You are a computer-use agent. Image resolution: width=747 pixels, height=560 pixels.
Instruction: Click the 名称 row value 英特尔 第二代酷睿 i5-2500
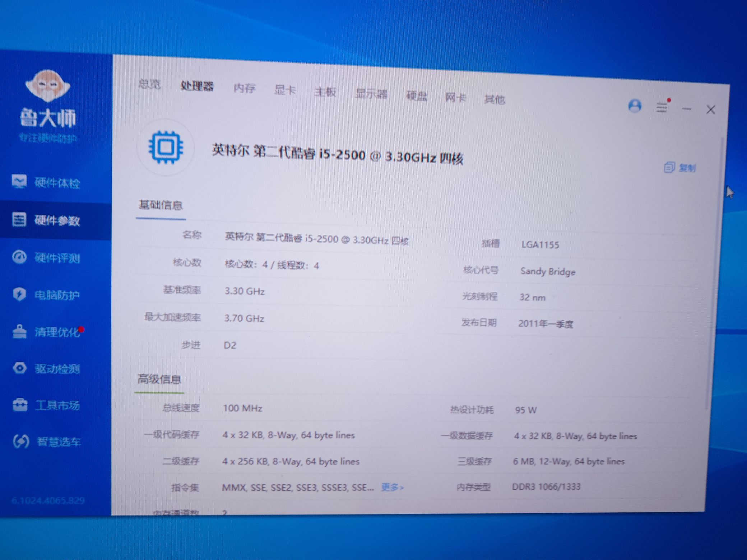pyautogui.click(x=317, y=239)
